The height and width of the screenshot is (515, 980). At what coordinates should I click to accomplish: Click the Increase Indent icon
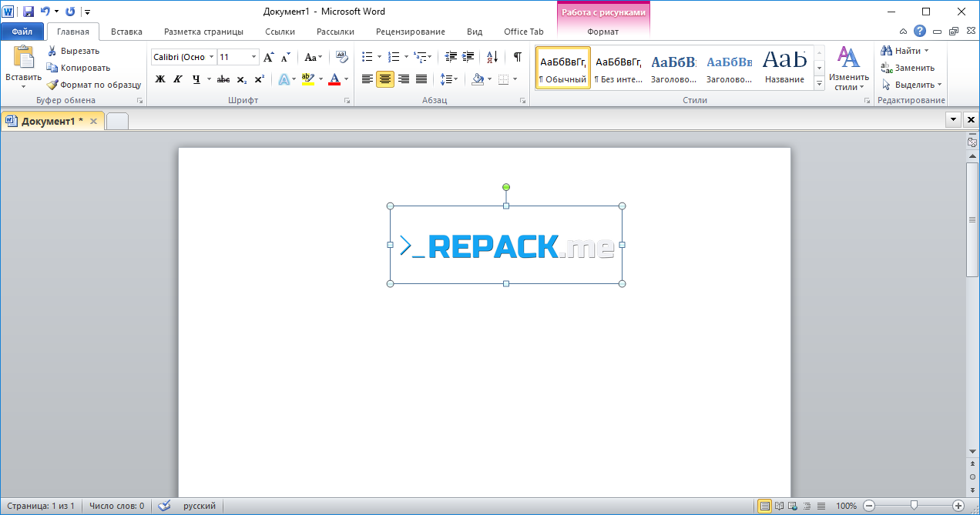(468, 57)
